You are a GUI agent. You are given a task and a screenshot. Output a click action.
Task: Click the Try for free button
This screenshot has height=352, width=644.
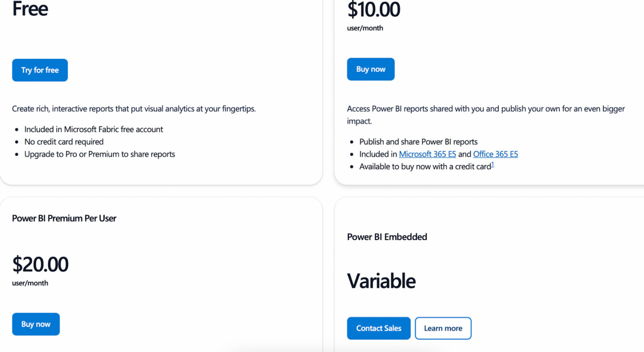coord(40,70)
